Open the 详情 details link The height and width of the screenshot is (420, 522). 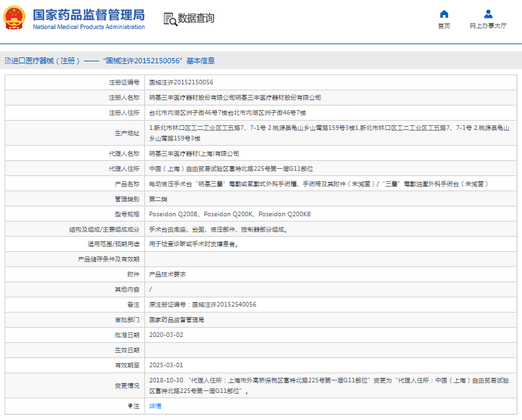(x=155, y=406)
